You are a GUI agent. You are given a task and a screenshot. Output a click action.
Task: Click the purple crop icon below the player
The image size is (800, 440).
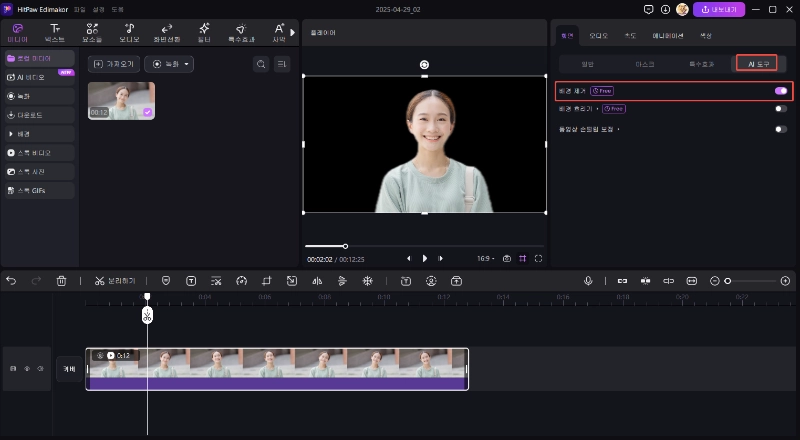(x=522, y=259)
